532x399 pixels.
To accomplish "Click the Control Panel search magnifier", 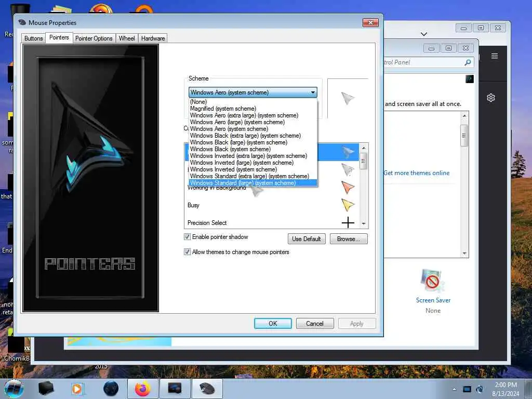I will click(468, 62).
